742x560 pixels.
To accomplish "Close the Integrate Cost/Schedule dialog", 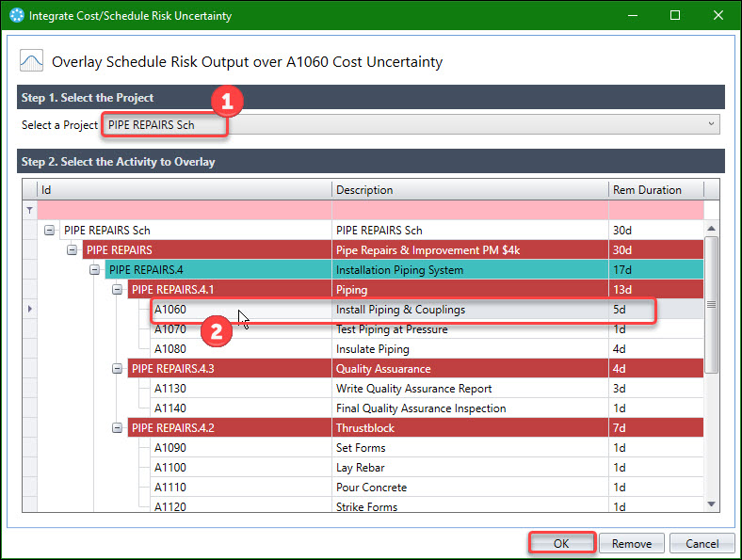I will pyautogui.click(x=718, y=15).
